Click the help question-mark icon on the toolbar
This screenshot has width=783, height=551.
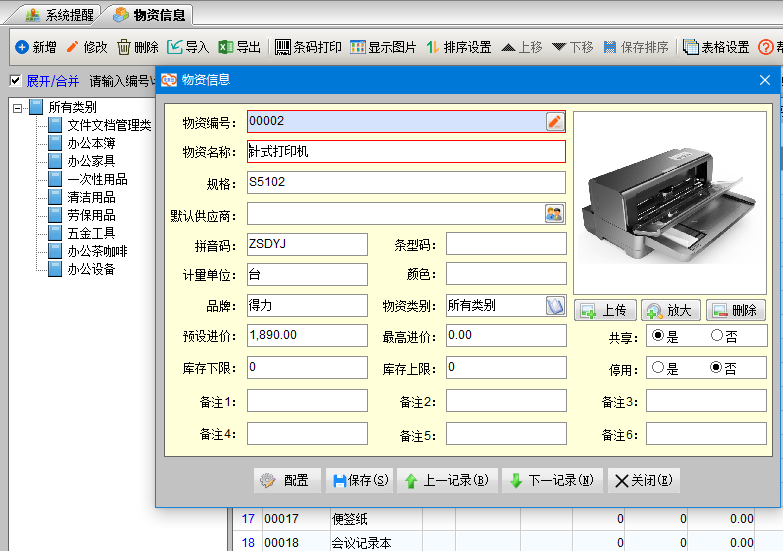tap(766, 47)
